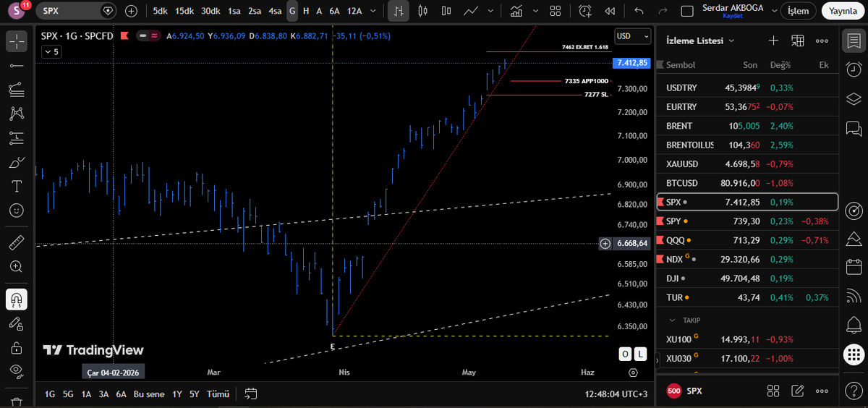Select the hollow candles chart style icon
Screen dimensions: 868x408
[447, 11]
